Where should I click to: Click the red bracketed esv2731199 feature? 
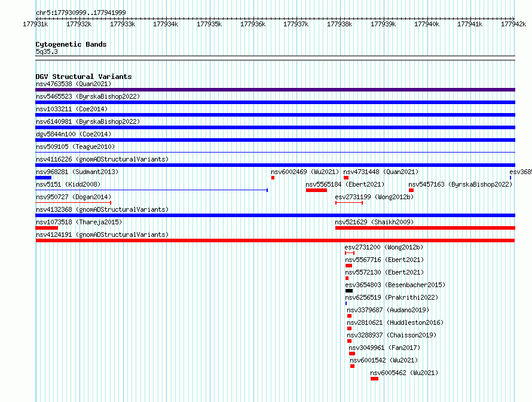tap(349, 203)
